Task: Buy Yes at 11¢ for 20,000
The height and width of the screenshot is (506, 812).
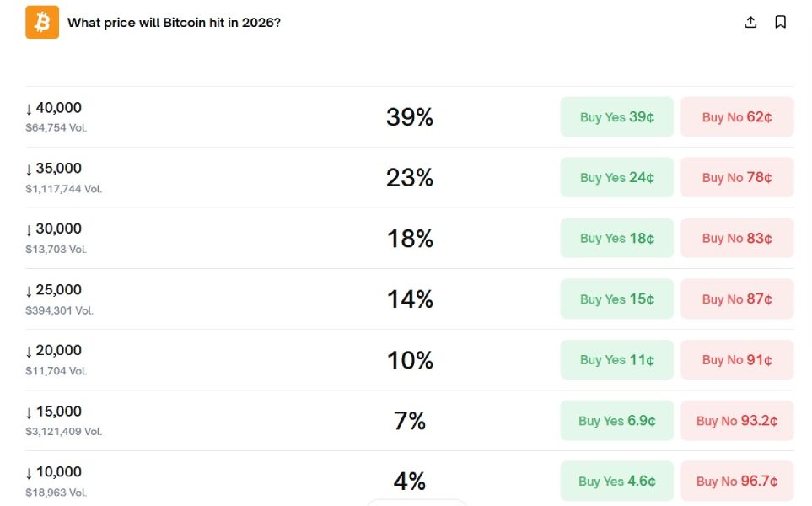Action: coord(616,359)
